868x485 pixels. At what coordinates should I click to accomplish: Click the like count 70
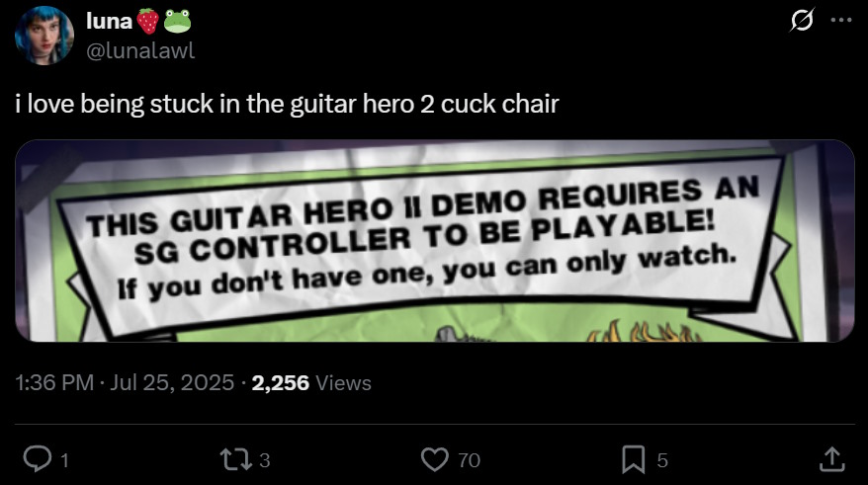pyautogui.click(x=469, y=460)
